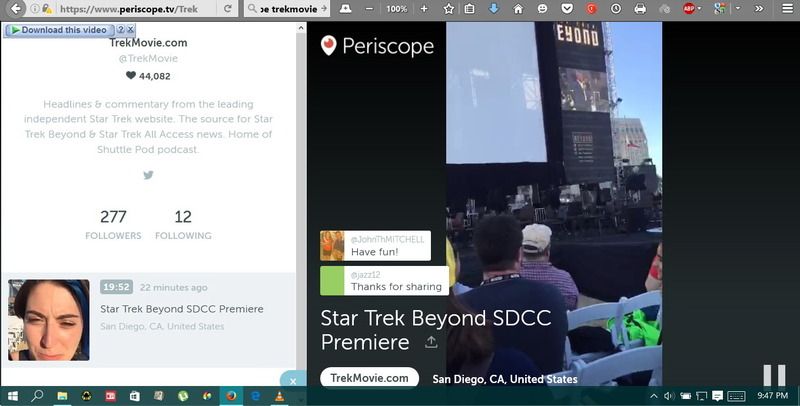Bookmark this page with the star
The width and height of the screenshot is (800, 406).
tap(448, 9)
